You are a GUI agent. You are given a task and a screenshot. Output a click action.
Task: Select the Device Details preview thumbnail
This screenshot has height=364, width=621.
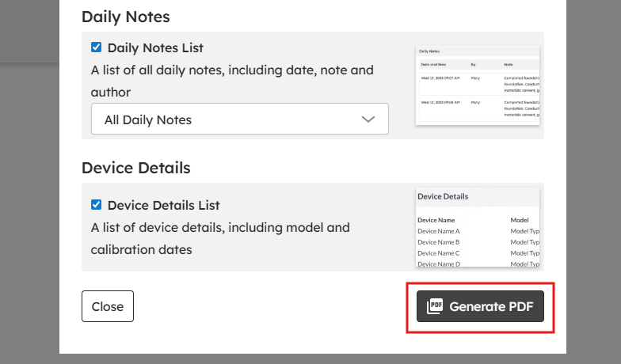click(x=478, y=228)
